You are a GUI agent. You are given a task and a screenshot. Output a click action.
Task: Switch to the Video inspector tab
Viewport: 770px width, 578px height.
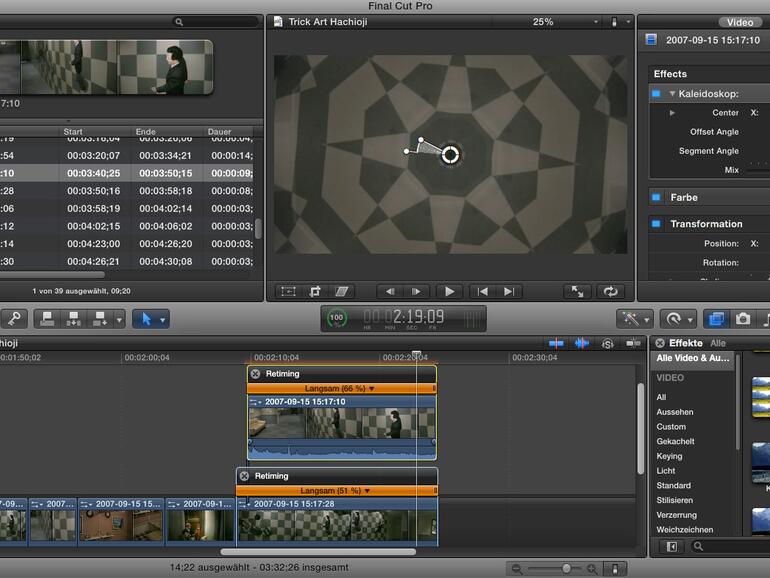[740, 22]
